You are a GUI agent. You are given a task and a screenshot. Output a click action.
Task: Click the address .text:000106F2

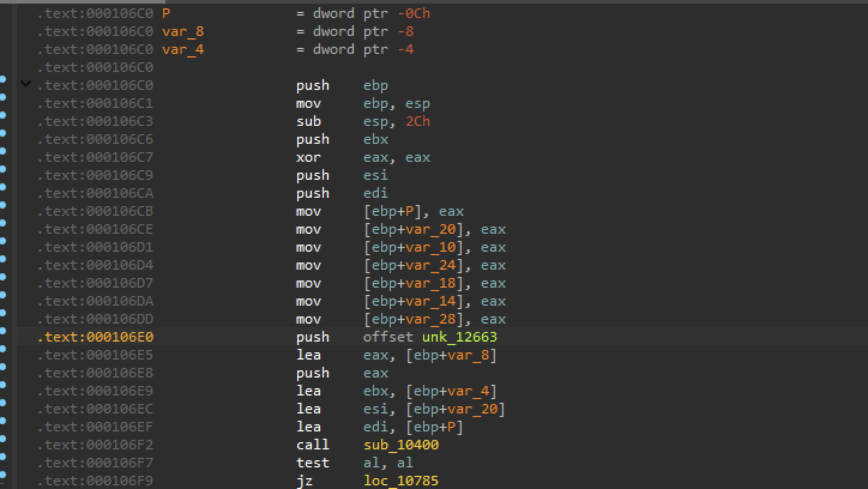[x=95, y=445]
